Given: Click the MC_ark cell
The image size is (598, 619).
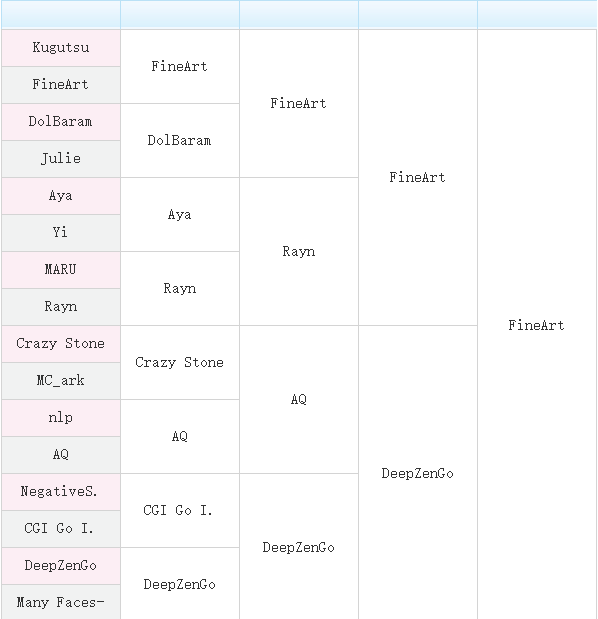Looking at the screenshot, I should pos(61,381).
